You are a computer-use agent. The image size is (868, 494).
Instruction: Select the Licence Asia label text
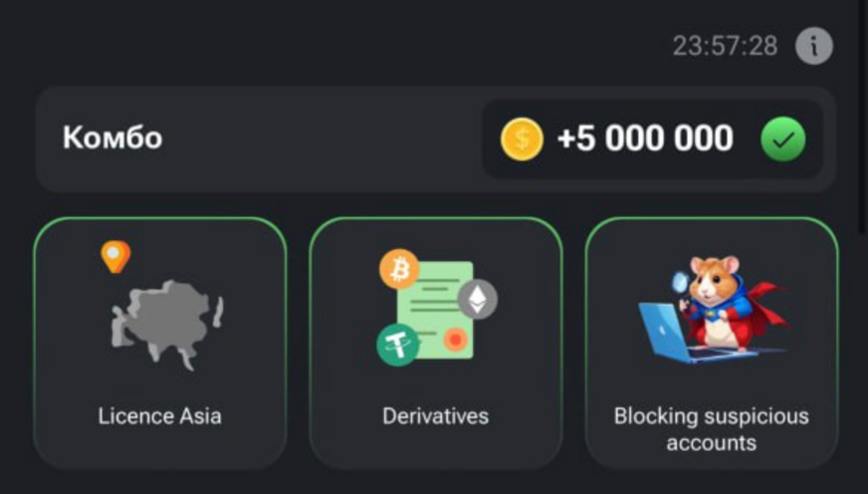click(x=160, y=416)
